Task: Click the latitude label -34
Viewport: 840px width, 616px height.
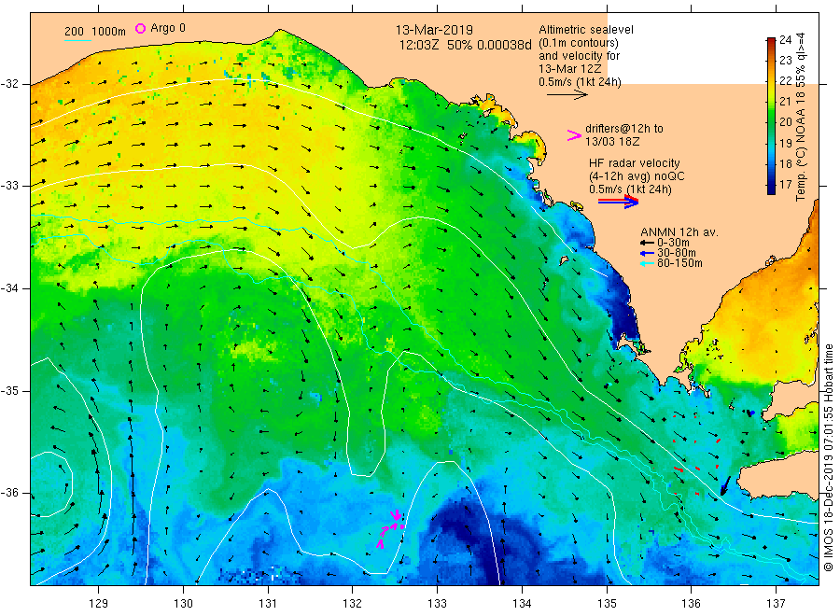Action: [x=9, y=288]
